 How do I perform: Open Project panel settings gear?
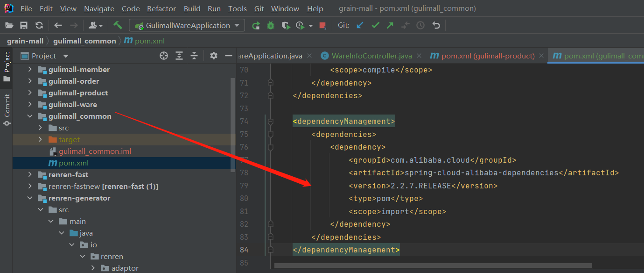point(214,56)
